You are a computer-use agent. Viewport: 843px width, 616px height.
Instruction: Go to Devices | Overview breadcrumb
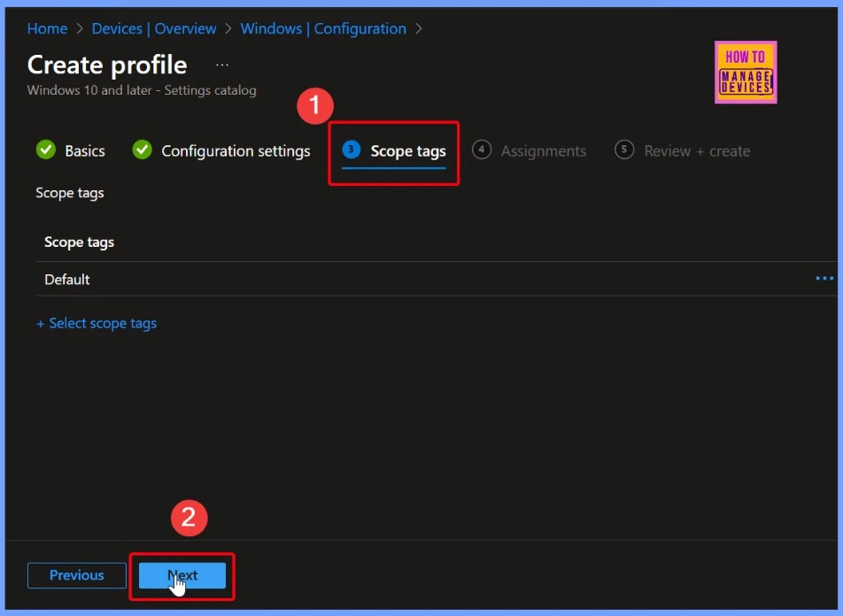click(154, 28)
